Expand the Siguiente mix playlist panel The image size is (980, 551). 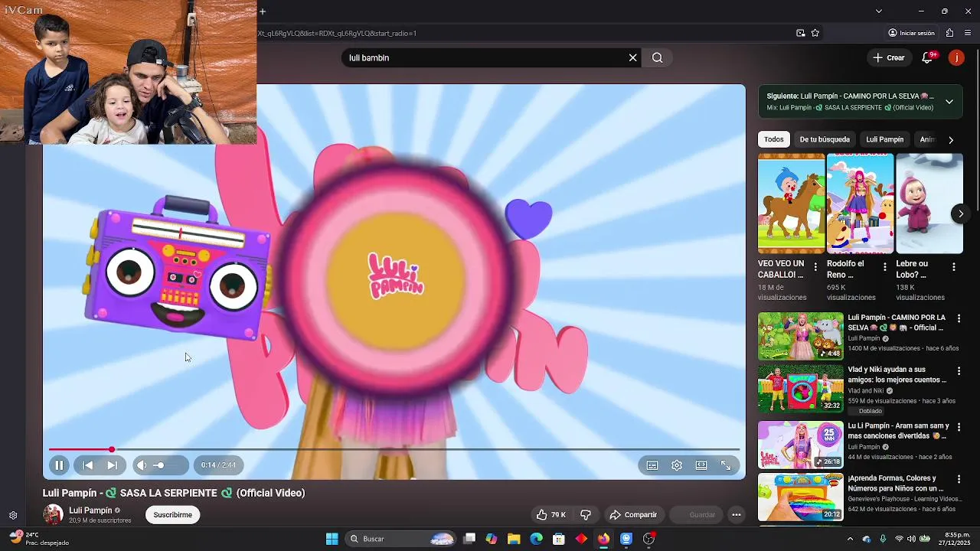(x=949, y=102)
